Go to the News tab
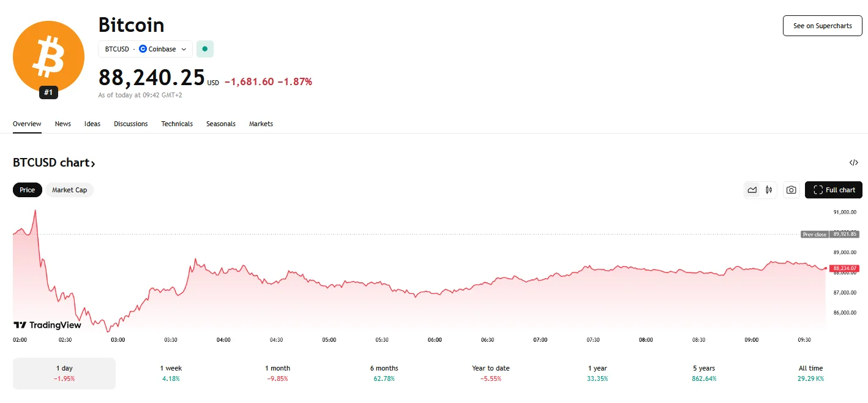 (x=63, y=124)
